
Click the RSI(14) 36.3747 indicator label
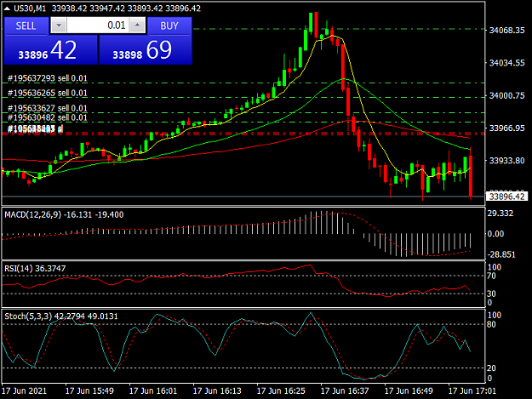[35, 269]
